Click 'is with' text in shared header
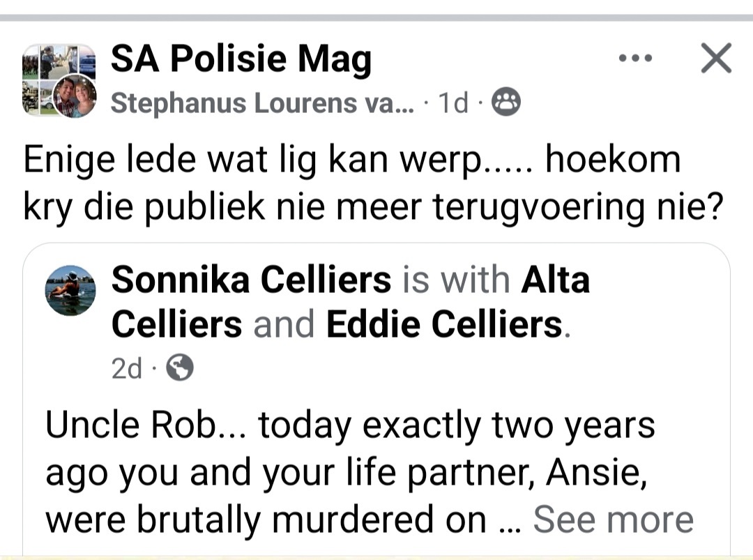 tap(456, 280)
